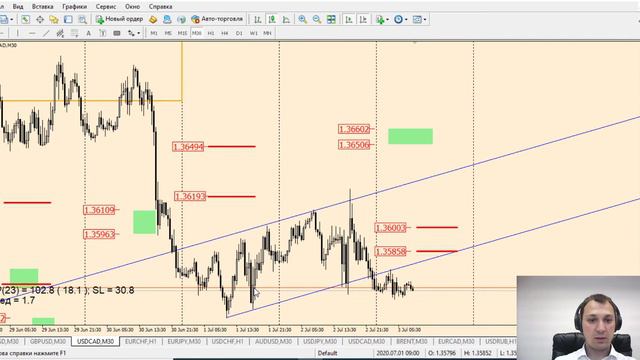Switch timeframe to W1
The image size is (640, 360).
point(253,33)
